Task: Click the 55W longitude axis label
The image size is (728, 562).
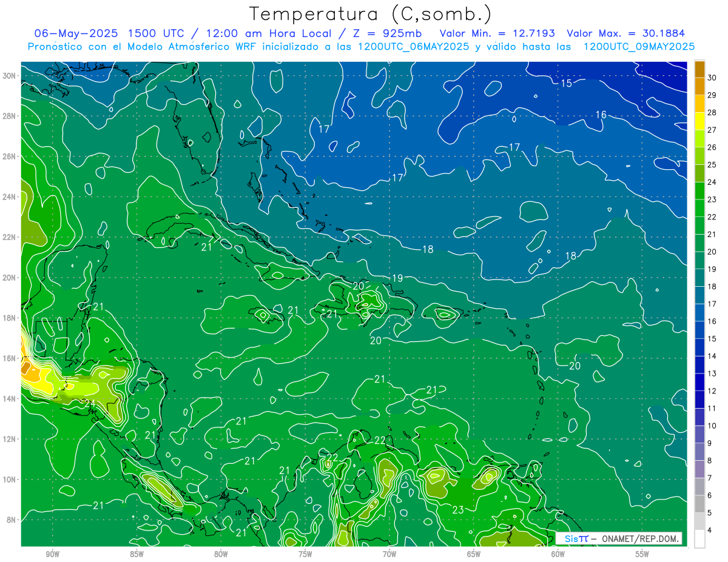Action: (x=642, y=554)
